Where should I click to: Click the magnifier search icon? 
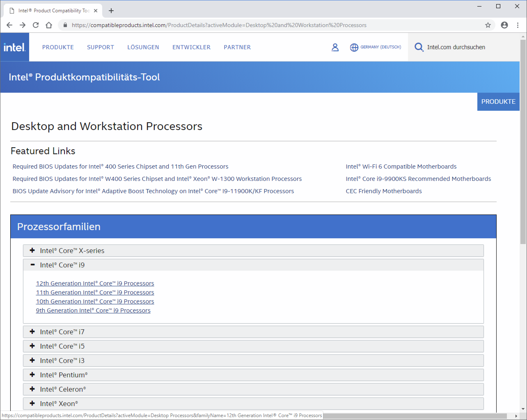[x=419, y=47]
